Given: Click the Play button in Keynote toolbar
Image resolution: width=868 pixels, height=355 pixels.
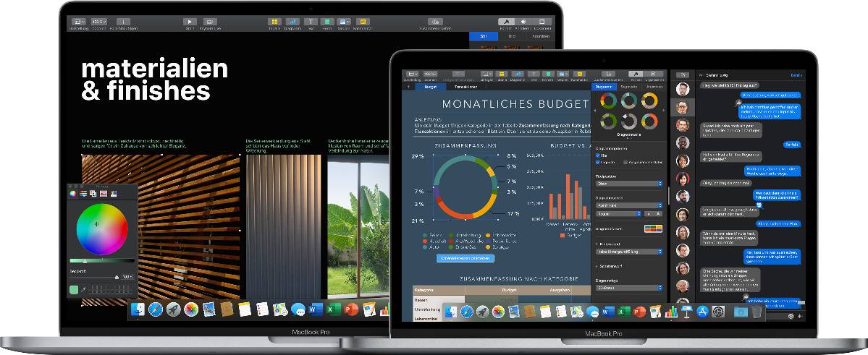Looking at the screenshot, I should (190, 22).
